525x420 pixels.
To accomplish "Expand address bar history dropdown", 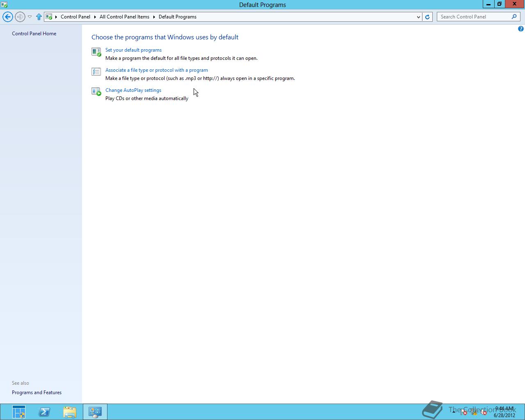I will [418, 17].
